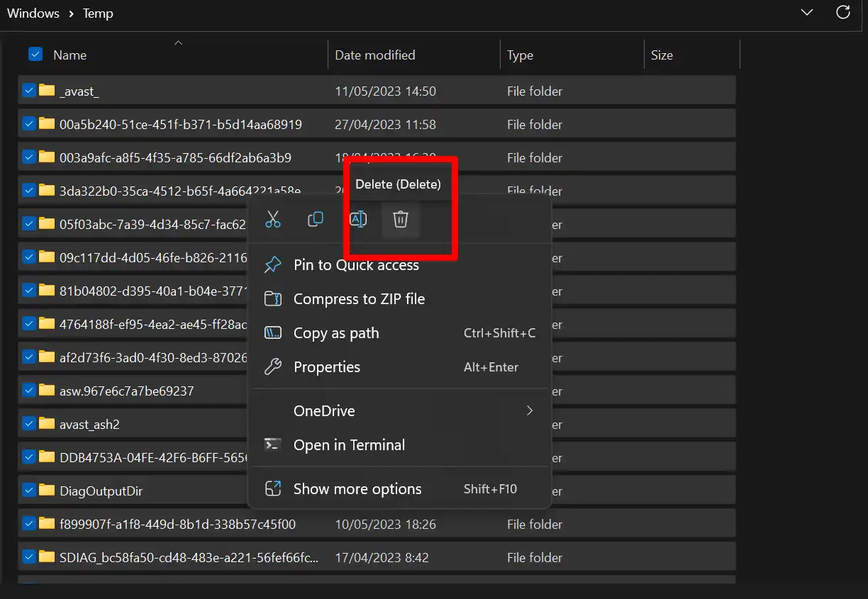Sort by Date modified column header
This screenshot has height=599, width=868.
click(375, 55)
